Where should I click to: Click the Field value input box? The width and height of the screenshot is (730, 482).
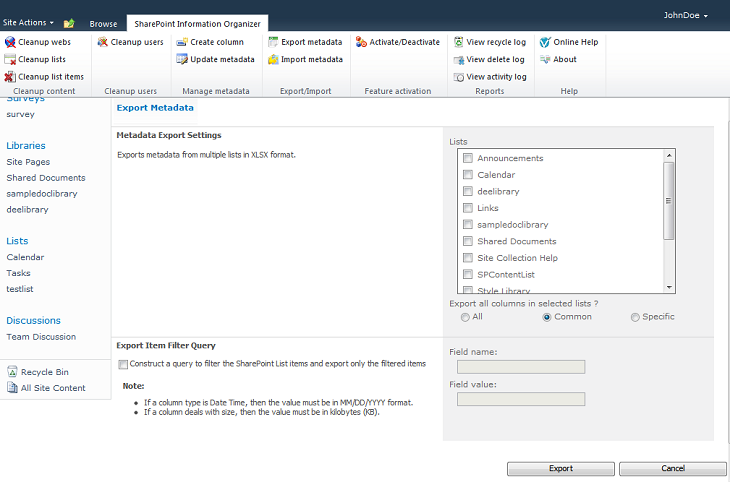[x=521, y=399]
